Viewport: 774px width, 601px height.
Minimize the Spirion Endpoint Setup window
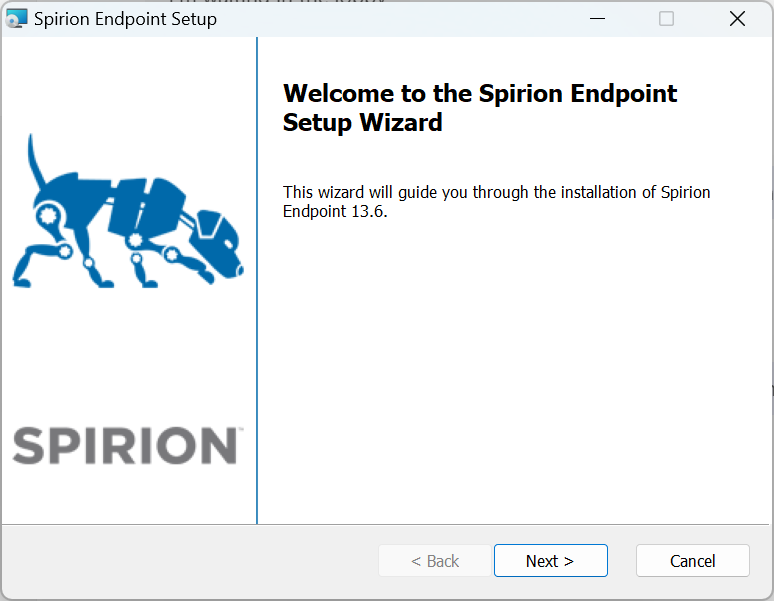(x=597, y=19)
